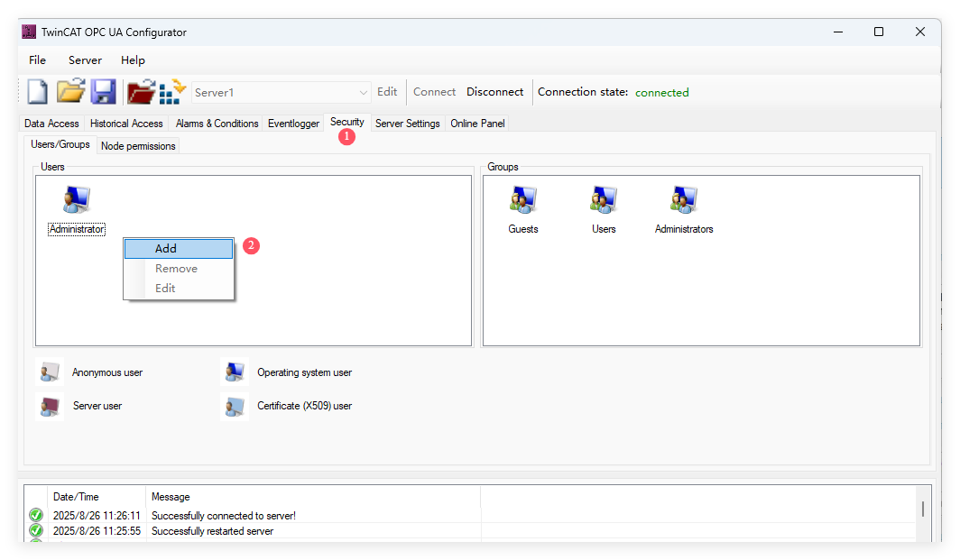Switch to the Node permissions tab
Viewport: 960px width, 560px height.
(138, 146)
